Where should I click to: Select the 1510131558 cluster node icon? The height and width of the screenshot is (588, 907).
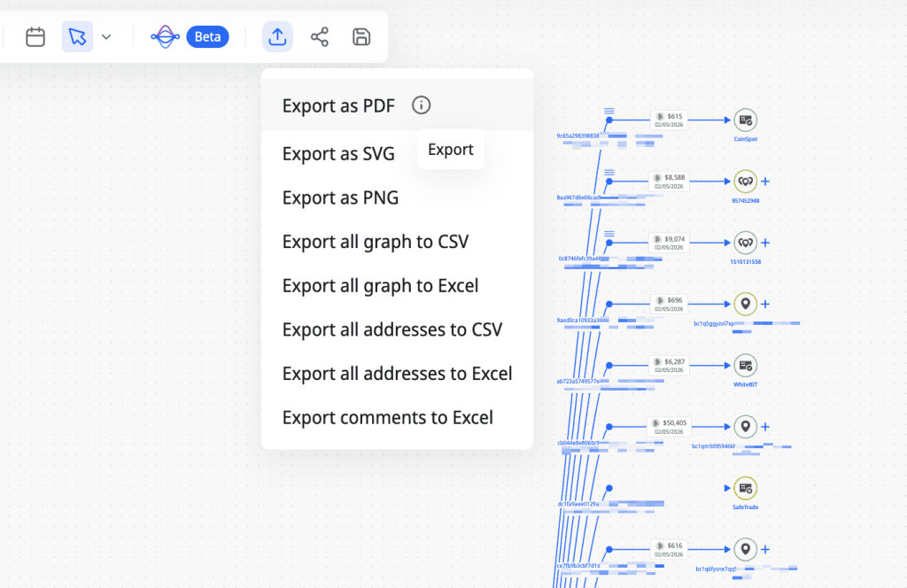(746, 243)
